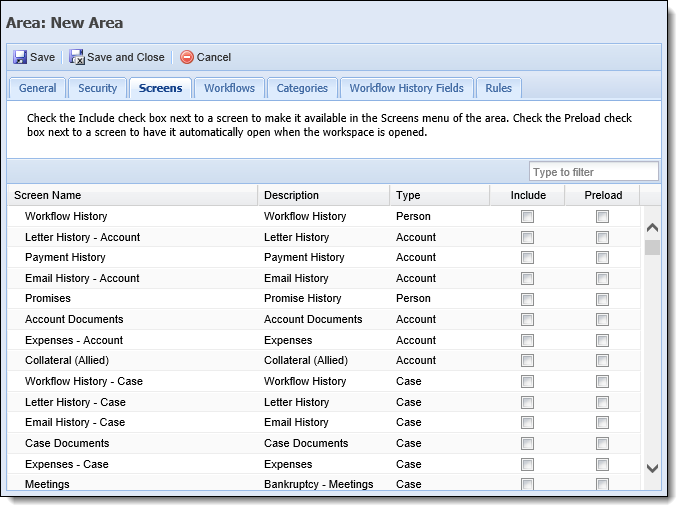Open the Workflow History Fields tab
Screen dimensions: 683x512
[x=407, y=88]
